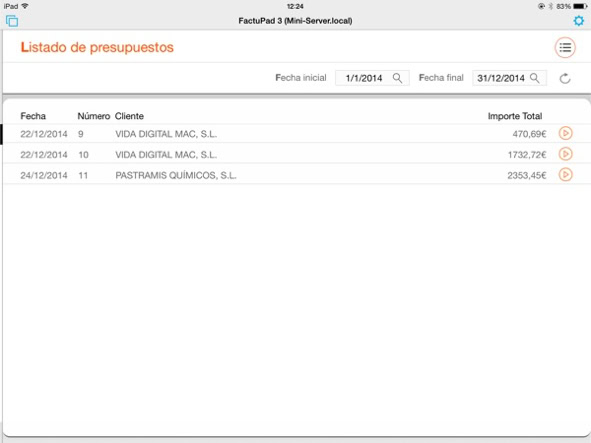The height and width of the screenshot is (443, 591).
Task: Tap the battery indicator in status bar
Action: 580,6
